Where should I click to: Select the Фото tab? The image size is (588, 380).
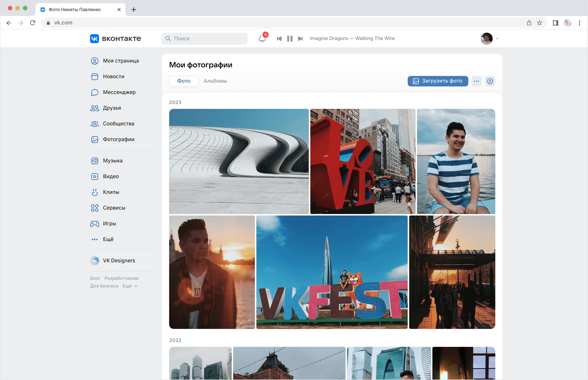[x=183, y=81]
